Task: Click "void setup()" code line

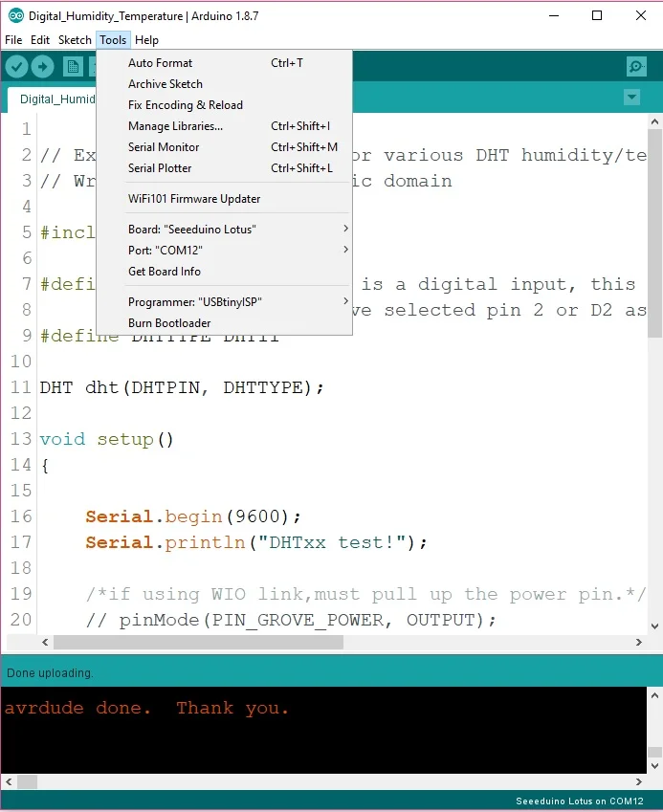Action: (x=106, y=439)
